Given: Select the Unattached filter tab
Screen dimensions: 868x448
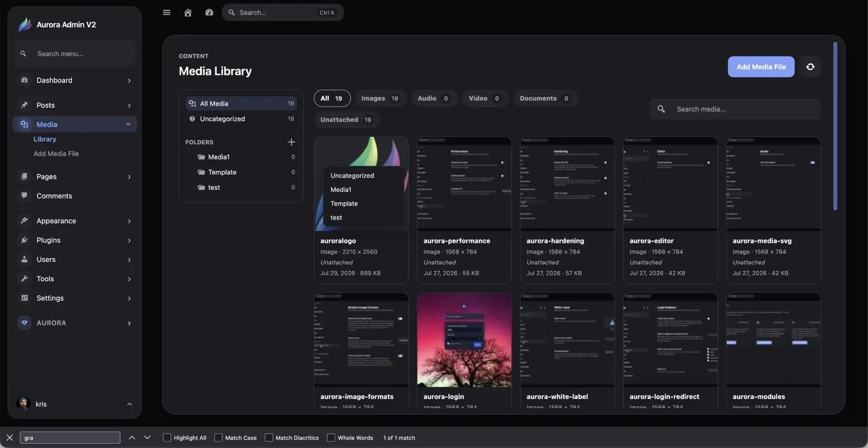Looking at the screenshot, I should click(x=346, y=119).
